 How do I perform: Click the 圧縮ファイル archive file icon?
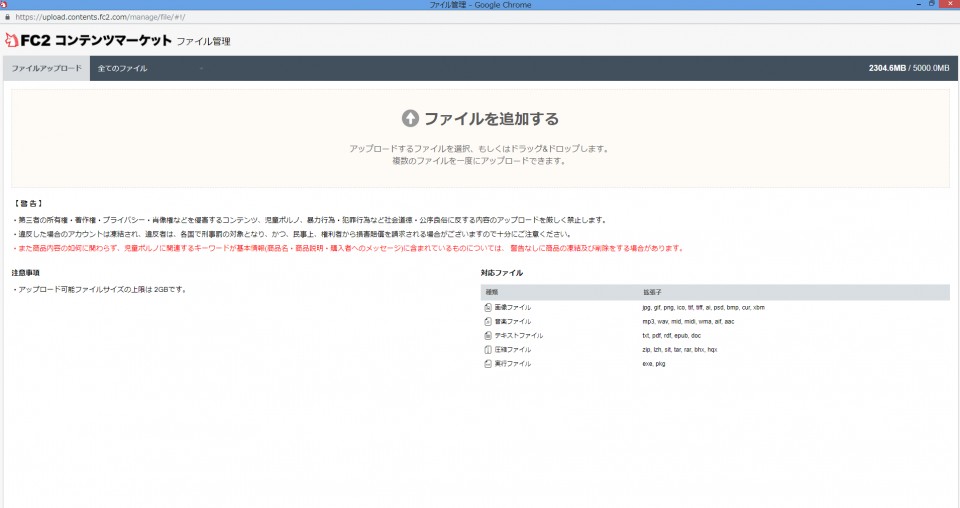(x=488, y=350)
